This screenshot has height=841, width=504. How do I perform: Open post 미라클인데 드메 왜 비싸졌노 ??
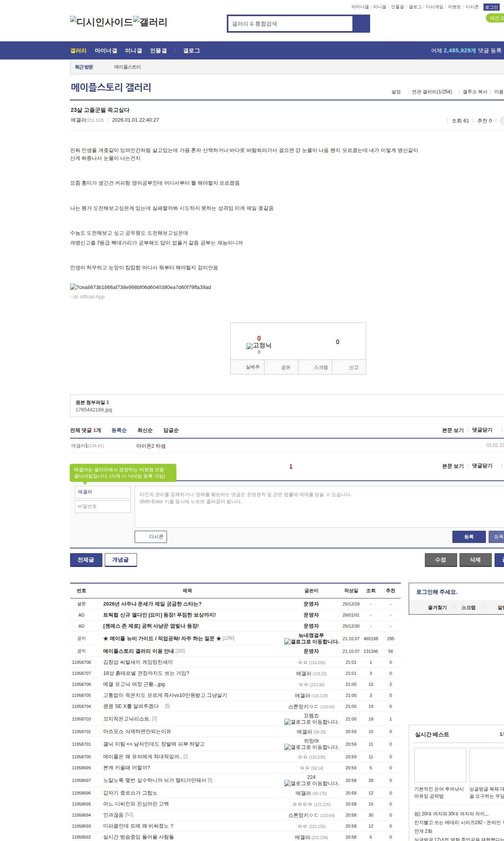138,826
